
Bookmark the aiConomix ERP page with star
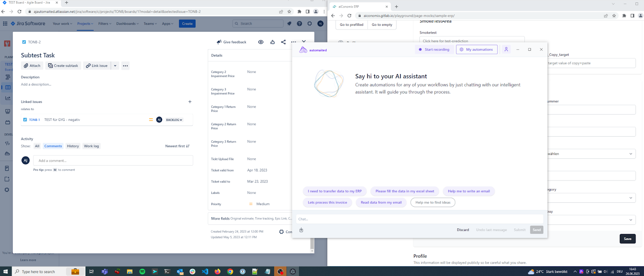click(614, 16)
